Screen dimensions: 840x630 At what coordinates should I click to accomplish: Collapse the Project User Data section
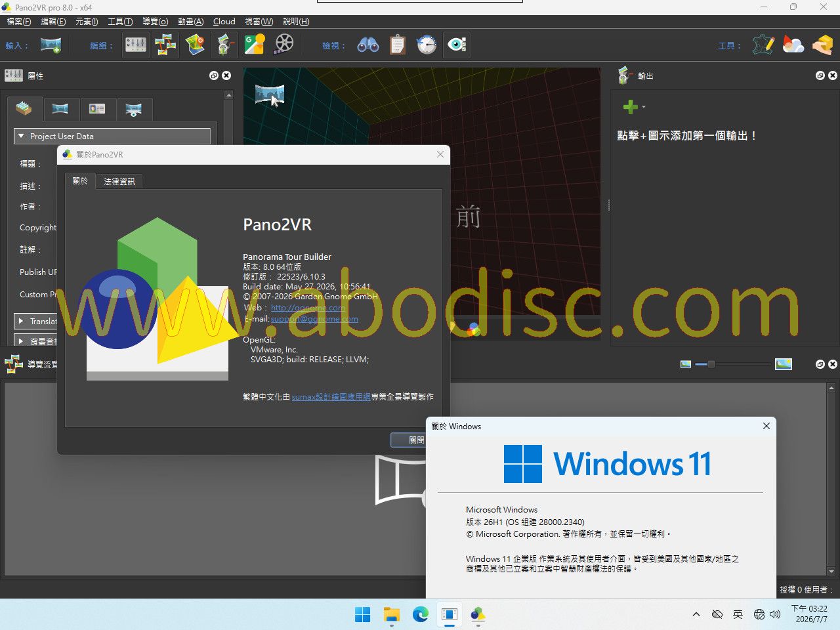112,136
